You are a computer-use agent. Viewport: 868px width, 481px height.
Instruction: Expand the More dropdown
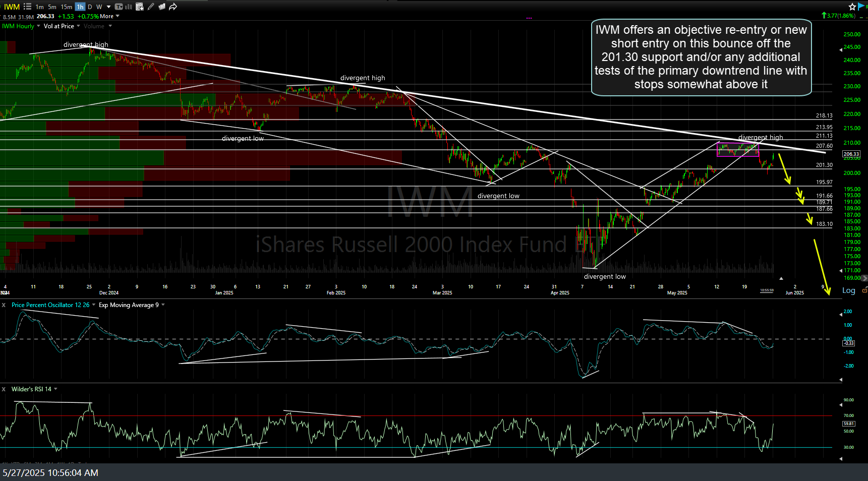point(109,16)
